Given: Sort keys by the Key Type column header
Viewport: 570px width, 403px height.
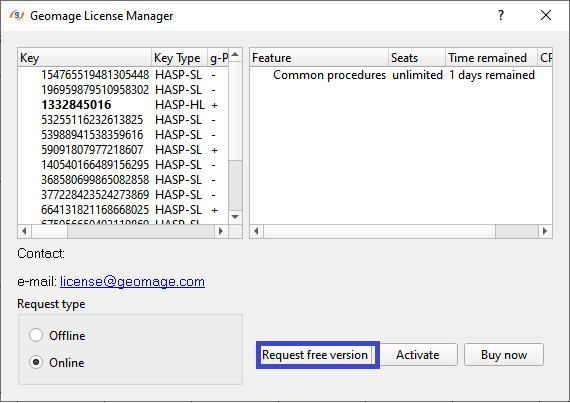Looking at the screenshot, I should (x=179, y=58).
